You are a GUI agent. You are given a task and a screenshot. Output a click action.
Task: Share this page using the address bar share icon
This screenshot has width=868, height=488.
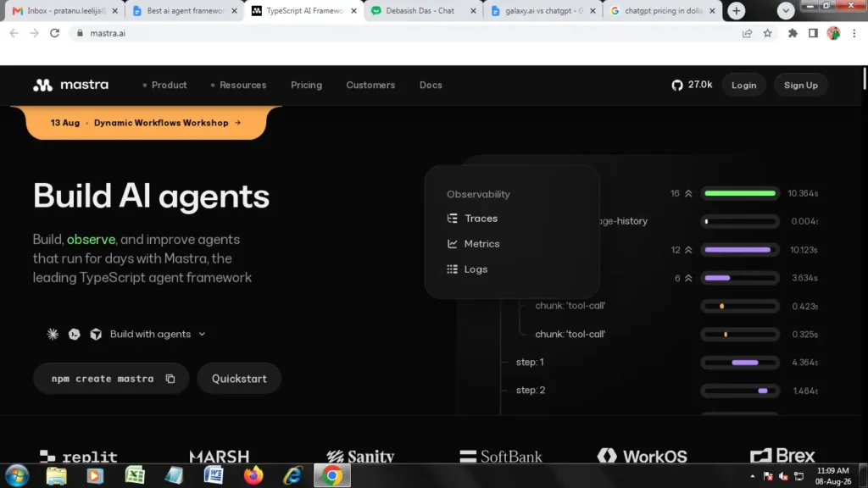click(x=747, y=33)
